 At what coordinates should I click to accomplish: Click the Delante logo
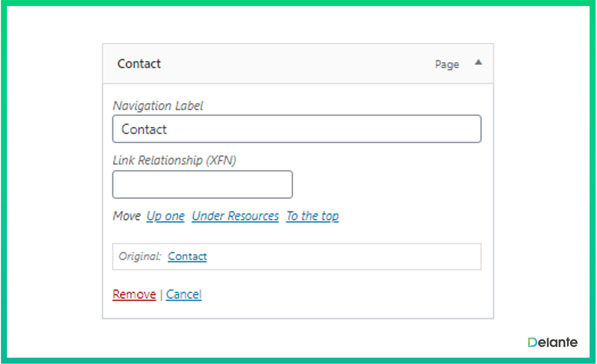click(x=552, y=342)
